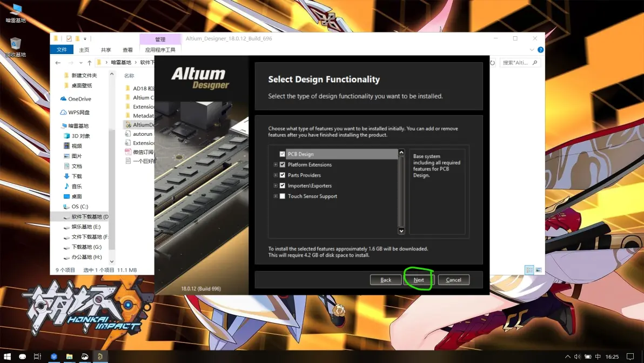Click the feature list scroll-down arrow

(x=401, y=230)
